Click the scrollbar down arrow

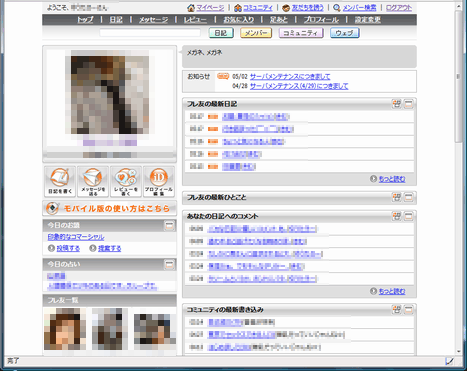[459, 351]
